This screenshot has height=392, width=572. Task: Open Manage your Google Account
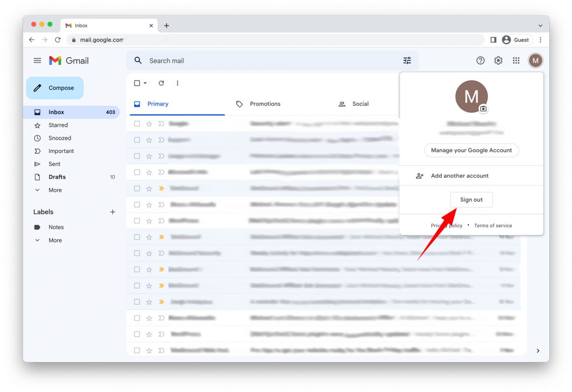coord(471,150)
